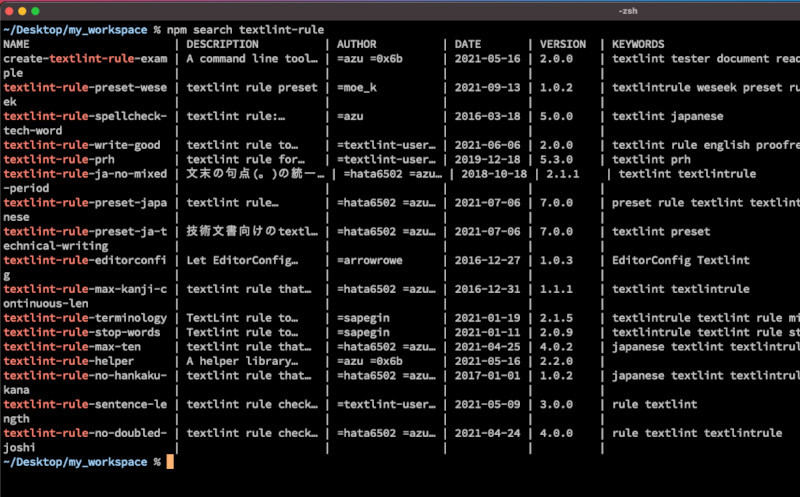This screenshot has height=497, width=800.
Task: Click description 'textlint rule preset'
Action: click(x=252, y=87)
